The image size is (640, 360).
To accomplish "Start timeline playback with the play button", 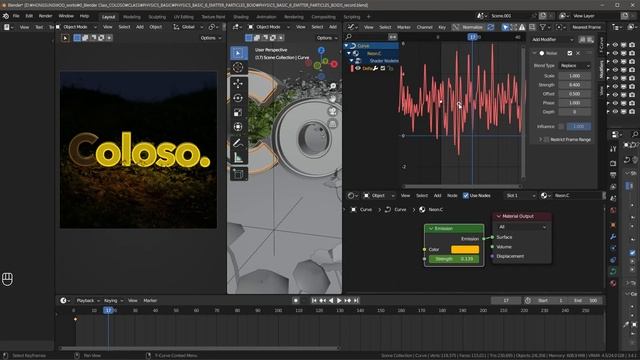I will [339, 300].
